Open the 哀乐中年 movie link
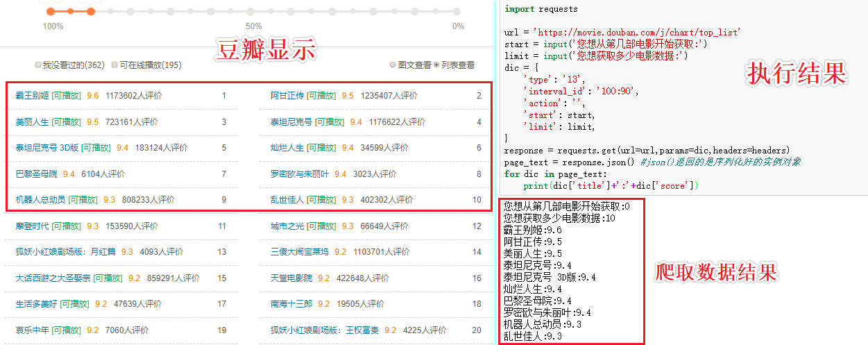 point(33,330)
